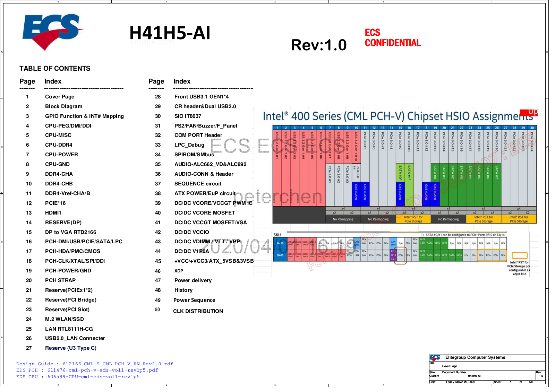Select the Power delivery entry
The height and width of the screenshot is (392, 555).
(x=193, y=280)
